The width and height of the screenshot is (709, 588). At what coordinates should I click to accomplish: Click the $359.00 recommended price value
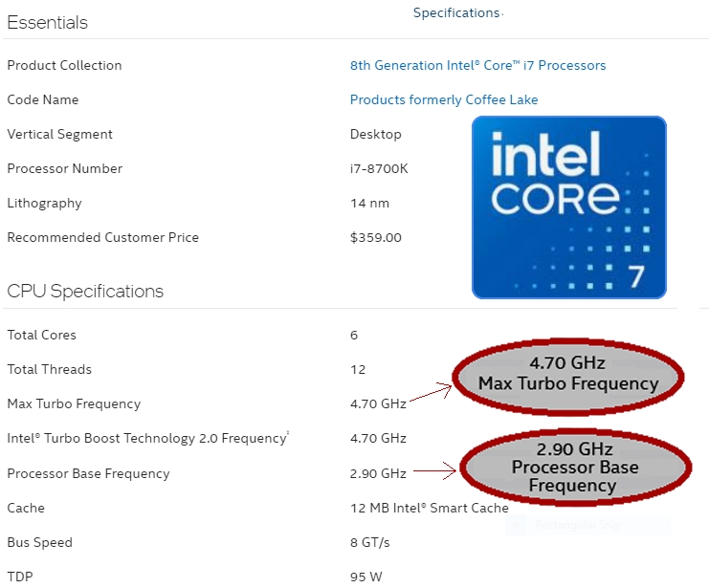pos(375,237)
